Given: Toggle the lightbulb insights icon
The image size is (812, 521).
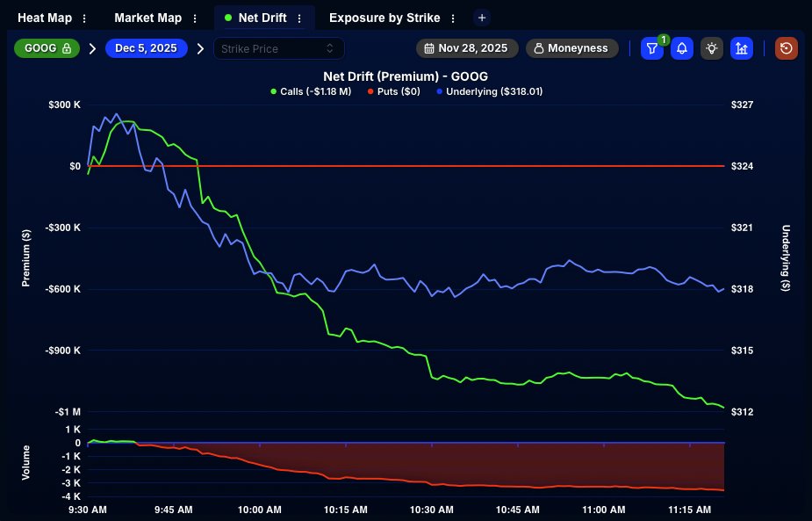Looking at the screenshot, I should point(712,48).
